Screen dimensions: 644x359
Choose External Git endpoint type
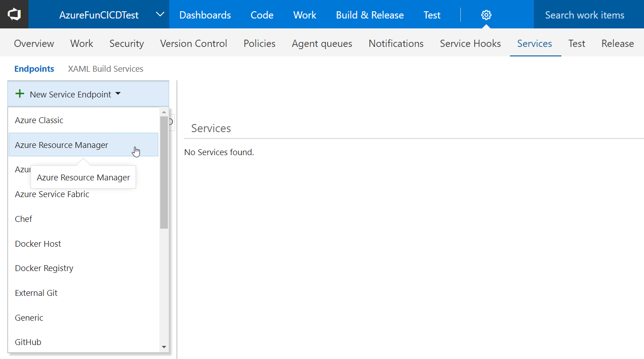[83, 293]
